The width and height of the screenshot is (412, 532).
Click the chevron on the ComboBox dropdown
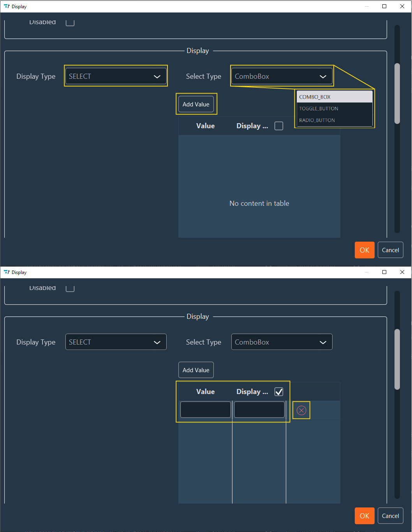(323, 76)
